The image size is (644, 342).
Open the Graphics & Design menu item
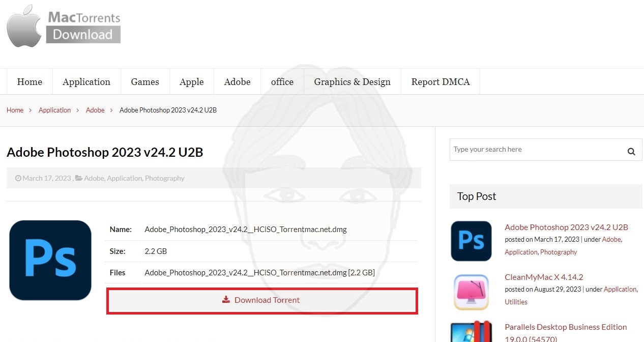point(353,82)
